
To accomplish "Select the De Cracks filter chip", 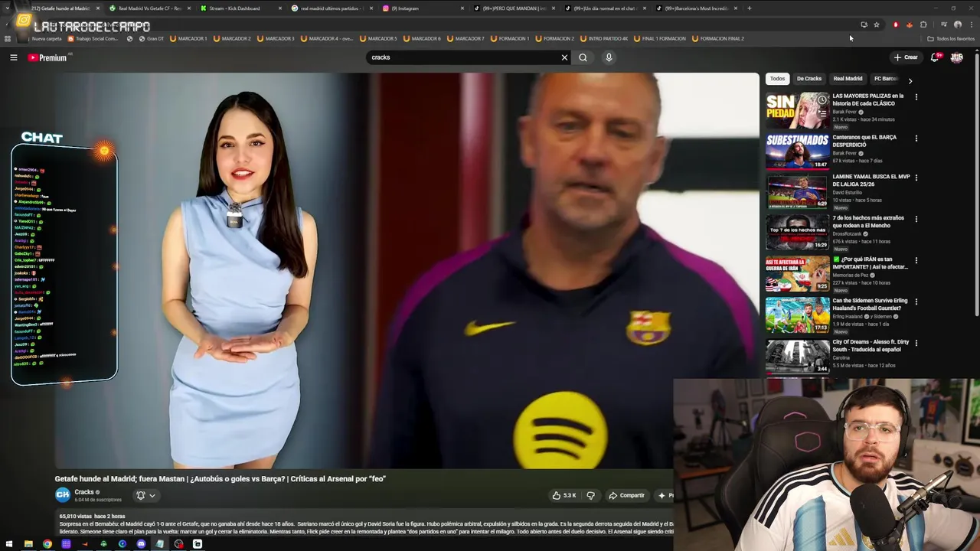I will tap(808, 79).
